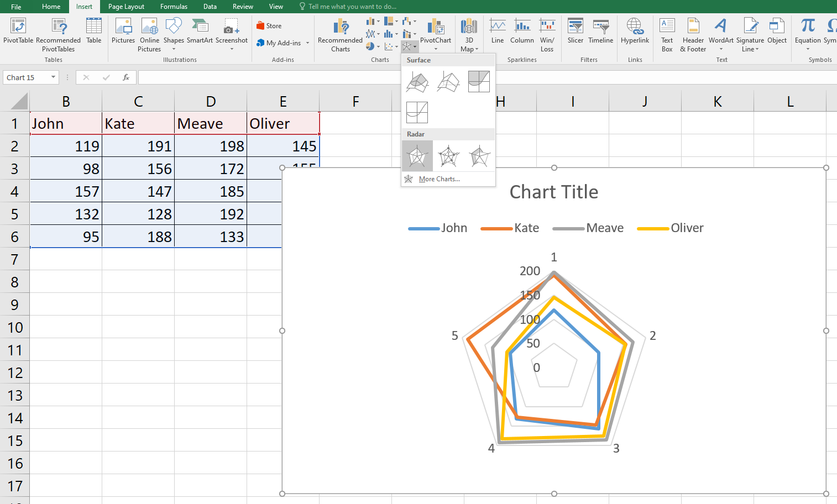The image size is (837, 504).
Task: Choose the Filled Radar chart option
Action: pyautogui.click(x=479, y=156)
